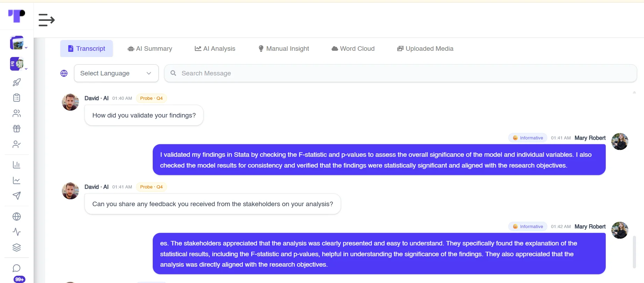Click Mary's reply about stakeholders' appreciation
Image resolution: width=644 pixels, height=283 pixels.
click(x=379, y=254)
